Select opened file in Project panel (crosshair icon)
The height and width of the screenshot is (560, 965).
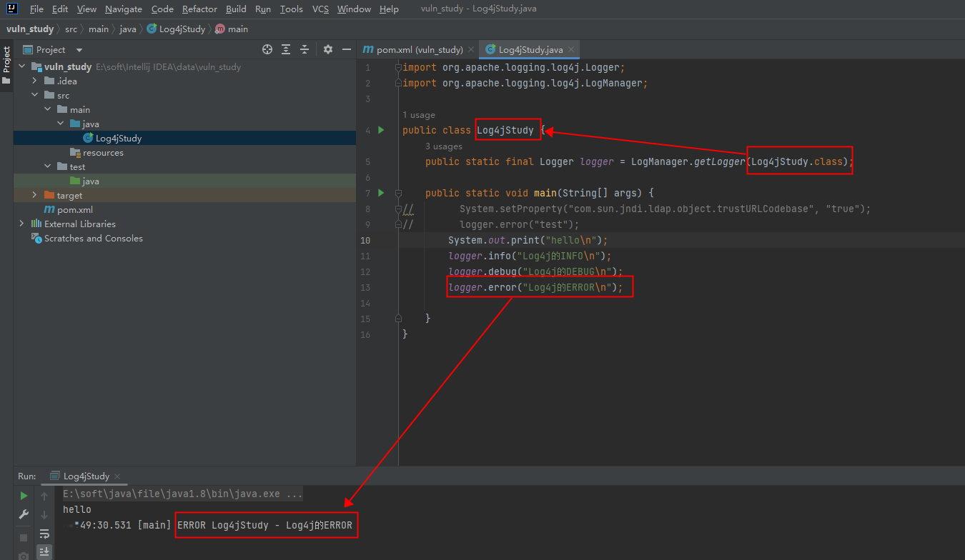(267, 49)
